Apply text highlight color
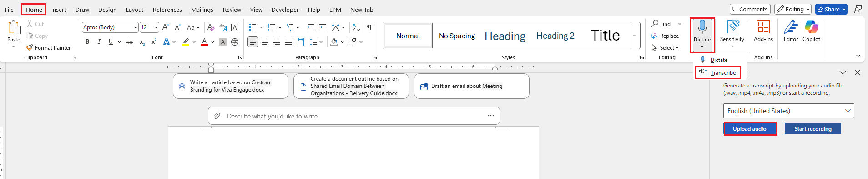The height and width of the screenshot is (179, 868). click(x=186, y=42)
